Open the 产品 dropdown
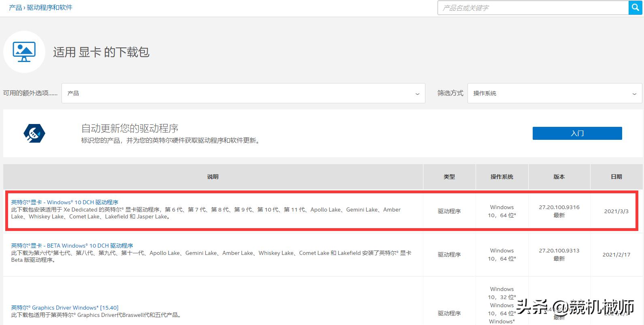Viewport: 644px width, 325px height. [243, 93]
